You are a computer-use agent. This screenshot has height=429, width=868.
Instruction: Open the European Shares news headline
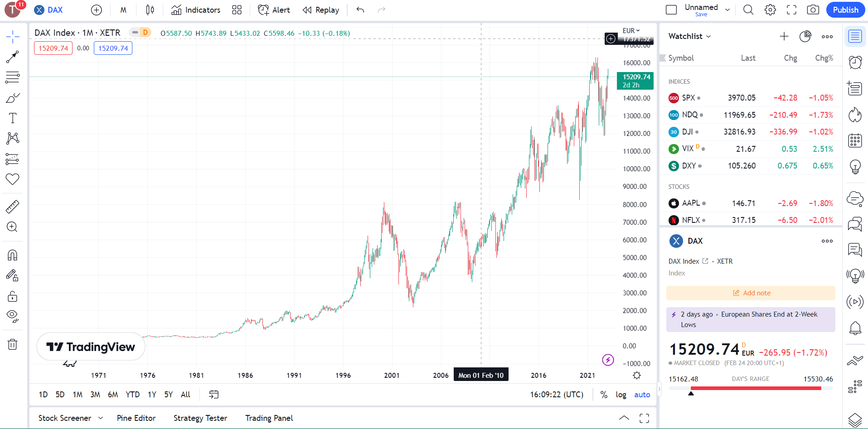pyautogui.click(x=751, y=319)
